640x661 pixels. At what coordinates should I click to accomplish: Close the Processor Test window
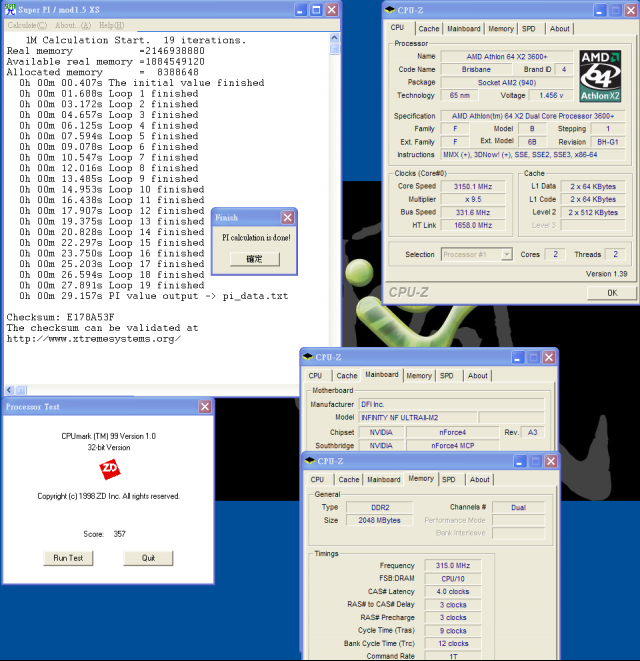click(x=205, y=406)
